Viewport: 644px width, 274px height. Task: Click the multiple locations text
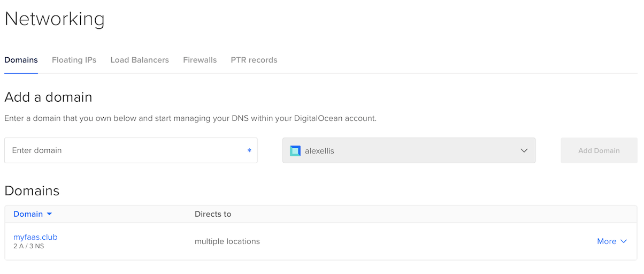pyautogui.click(x=227, y=241)
